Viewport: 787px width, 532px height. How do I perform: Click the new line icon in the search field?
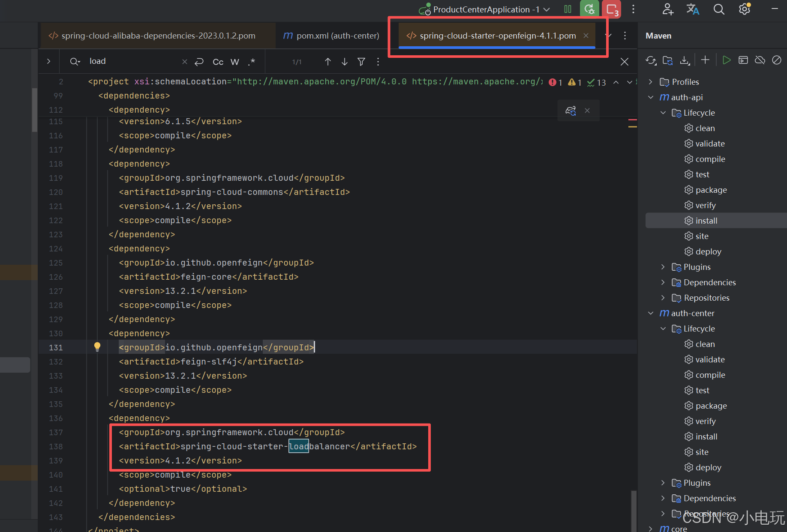[199, 62]
